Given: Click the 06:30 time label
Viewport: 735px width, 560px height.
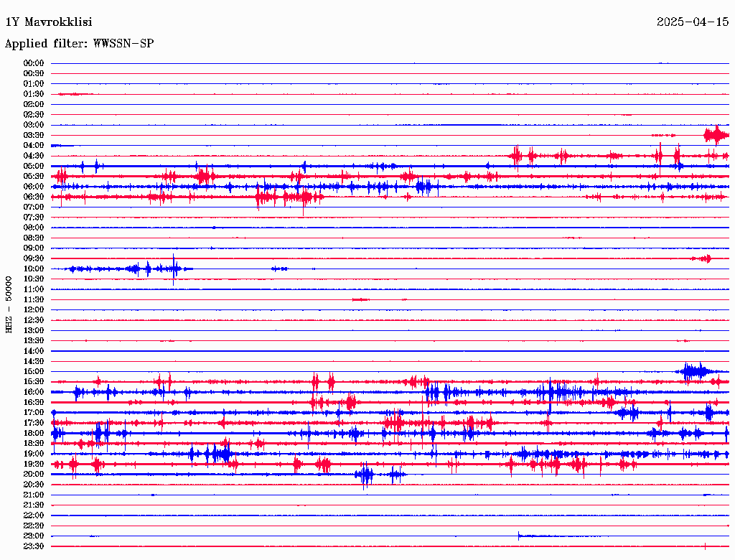Looking at the screenshot, I should (33, 197).
